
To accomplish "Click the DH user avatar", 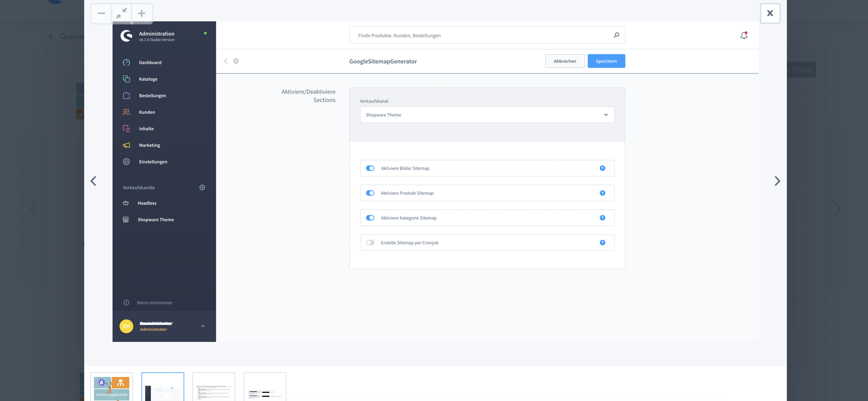I will click(x=126, y=326).
